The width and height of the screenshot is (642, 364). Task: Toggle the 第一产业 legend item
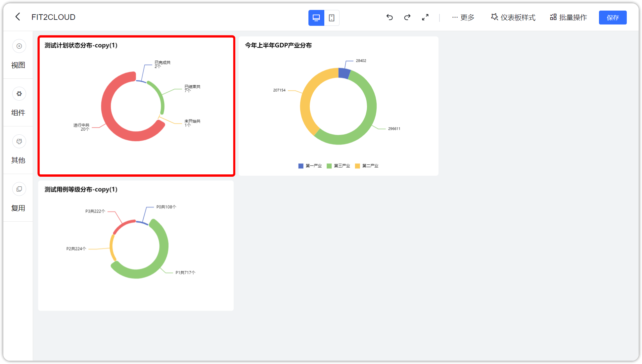(310, 165)
